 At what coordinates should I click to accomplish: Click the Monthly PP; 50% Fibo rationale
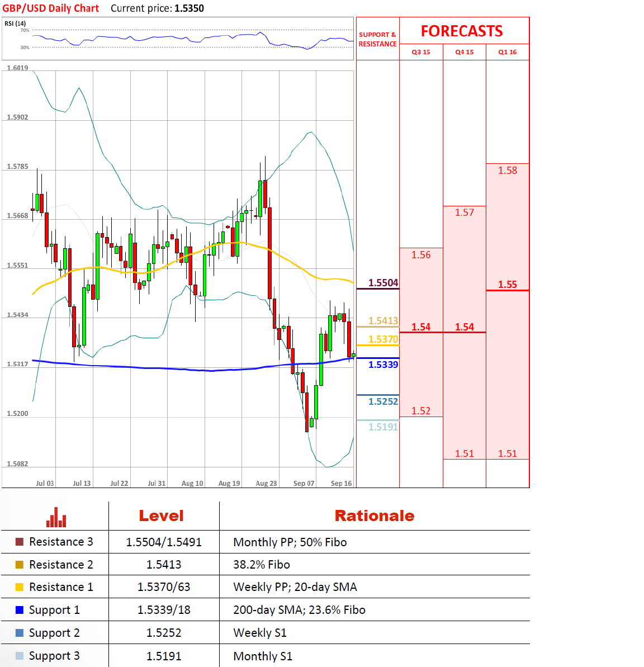coord(290,542)
